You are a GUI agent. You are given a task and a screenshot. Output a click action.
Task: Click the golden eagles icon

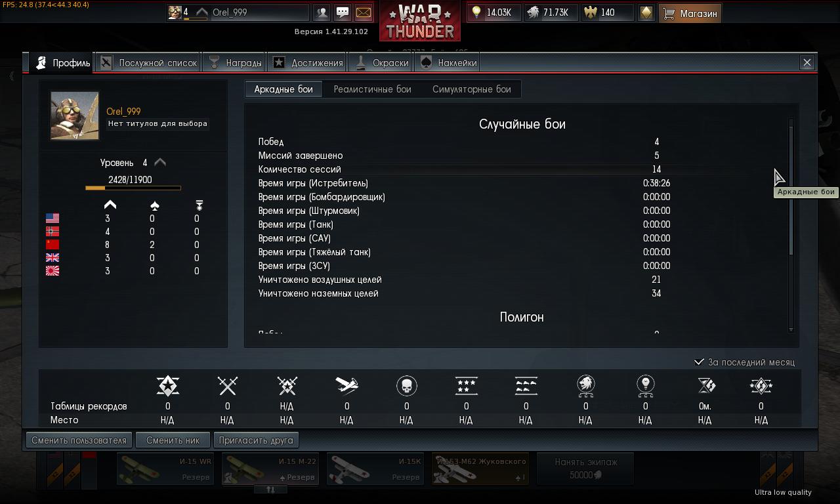pyautogui.click(x=591, y=12)
